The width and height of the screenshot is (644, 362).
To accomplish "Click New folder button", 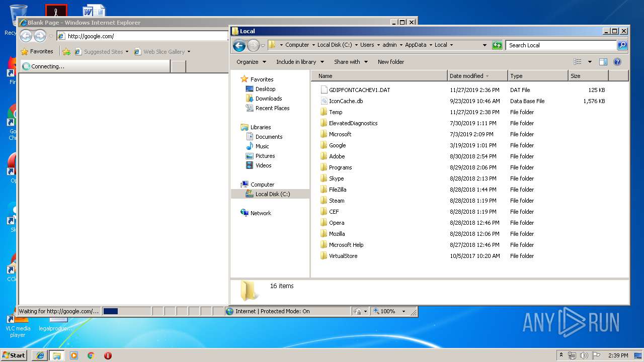I will pyautogui.click(x=391, y=62).
